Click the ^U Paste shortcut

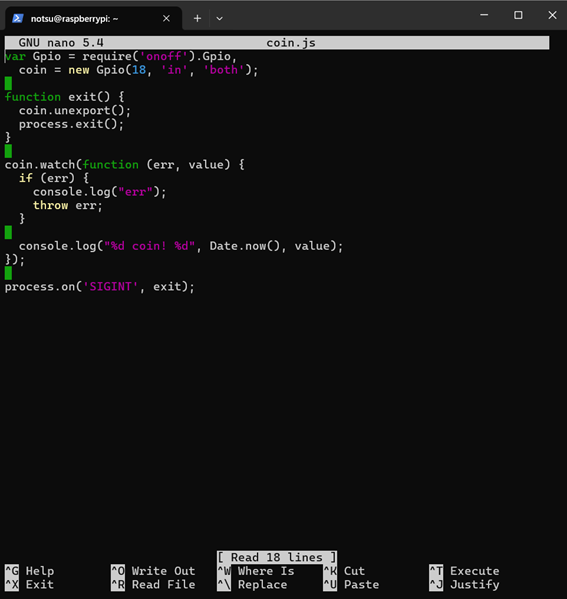[351, 584]
